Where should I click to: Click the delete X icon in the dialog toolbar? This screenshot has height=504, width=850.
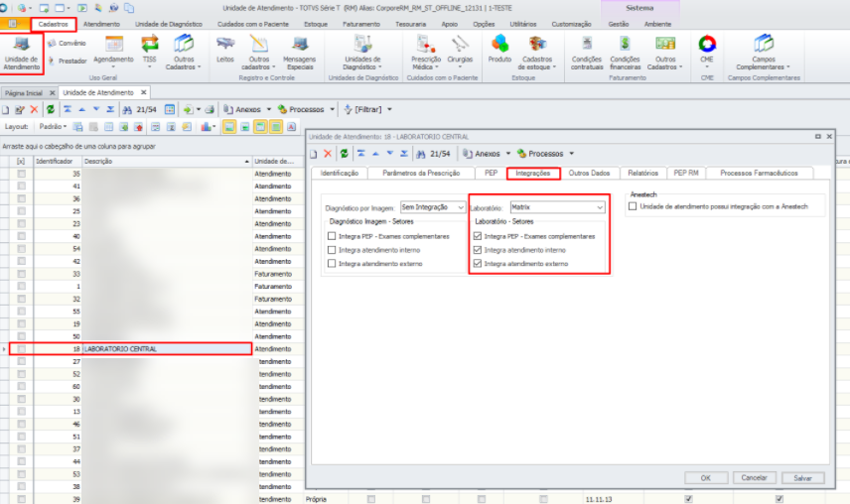(x=328, y=154)
